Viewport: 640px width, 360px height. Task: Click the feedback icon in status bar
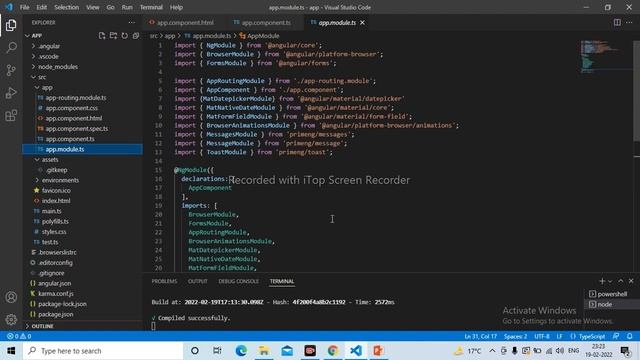(616, 336)
